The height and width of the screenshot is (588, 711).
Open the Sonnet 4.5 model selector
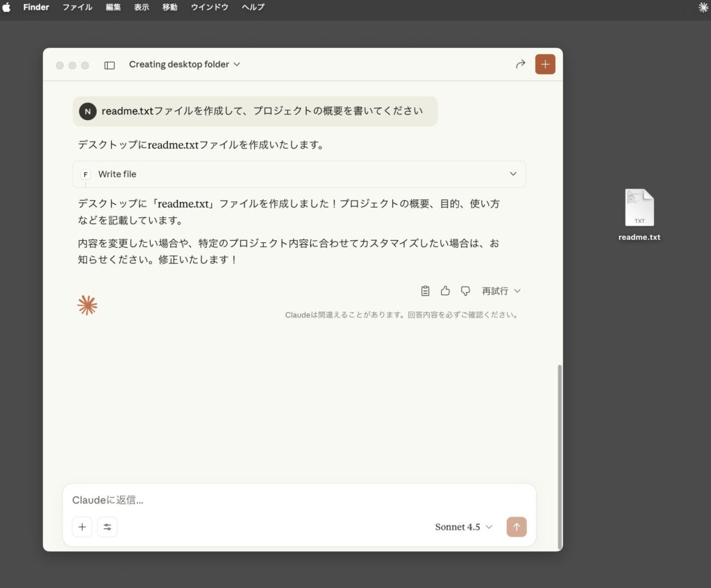463,527
